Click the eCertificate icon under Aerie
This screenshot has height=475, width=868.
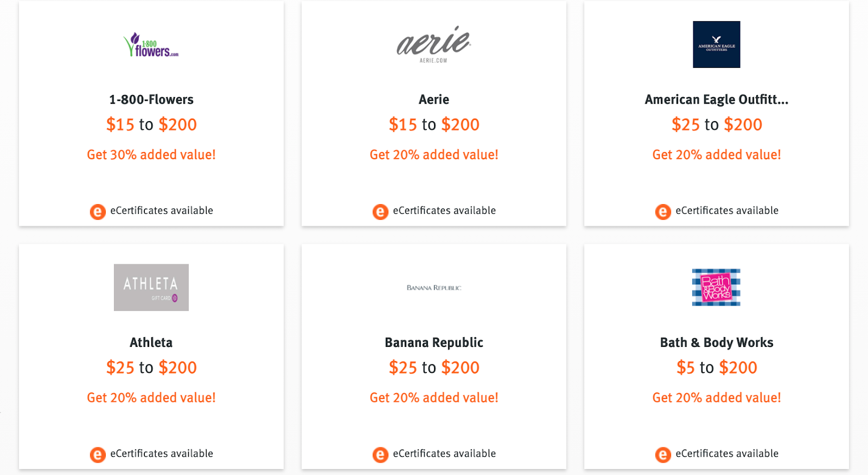[380, 211]
